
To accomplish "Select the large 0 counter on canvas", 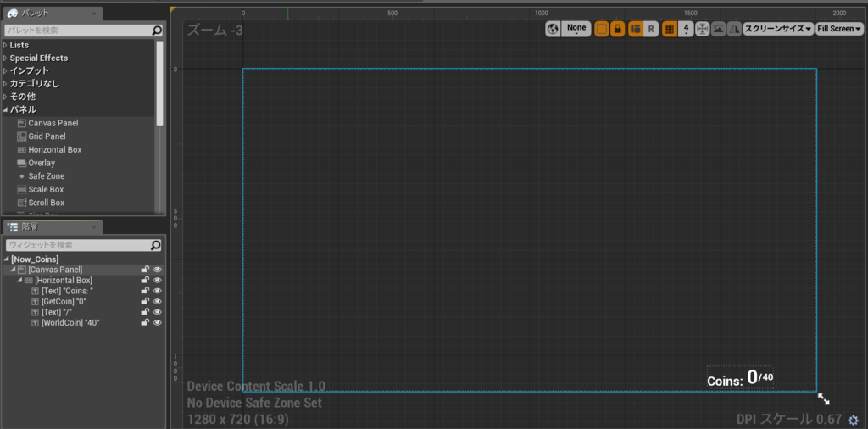I will (752, 377).
